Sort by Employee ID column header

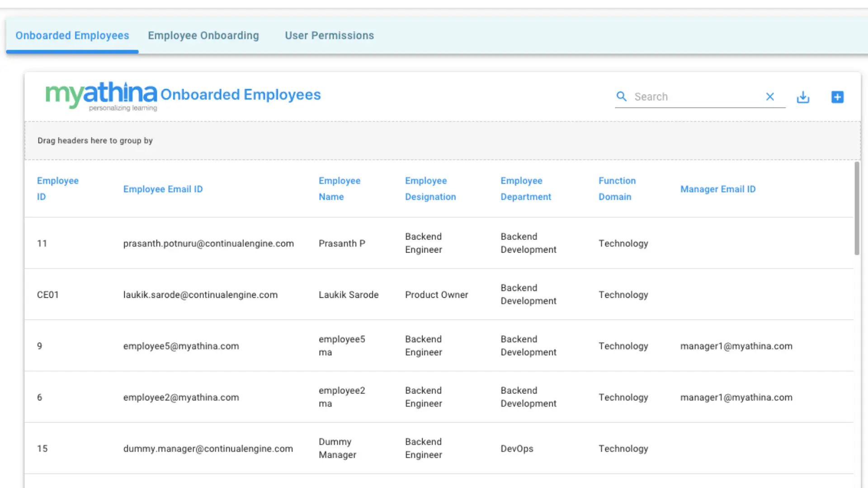click(x=58, y=189)
